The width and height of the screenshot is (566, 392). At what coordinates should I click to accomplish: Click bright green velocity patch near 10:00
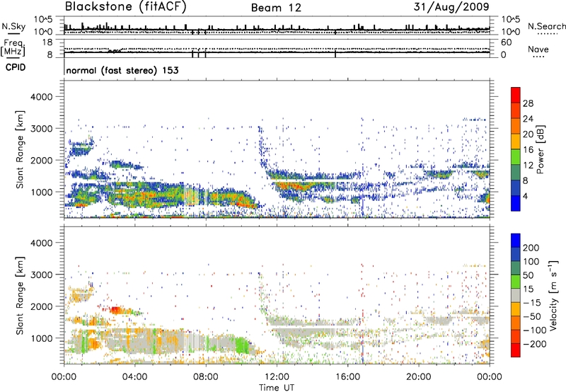tap(242, 345)
